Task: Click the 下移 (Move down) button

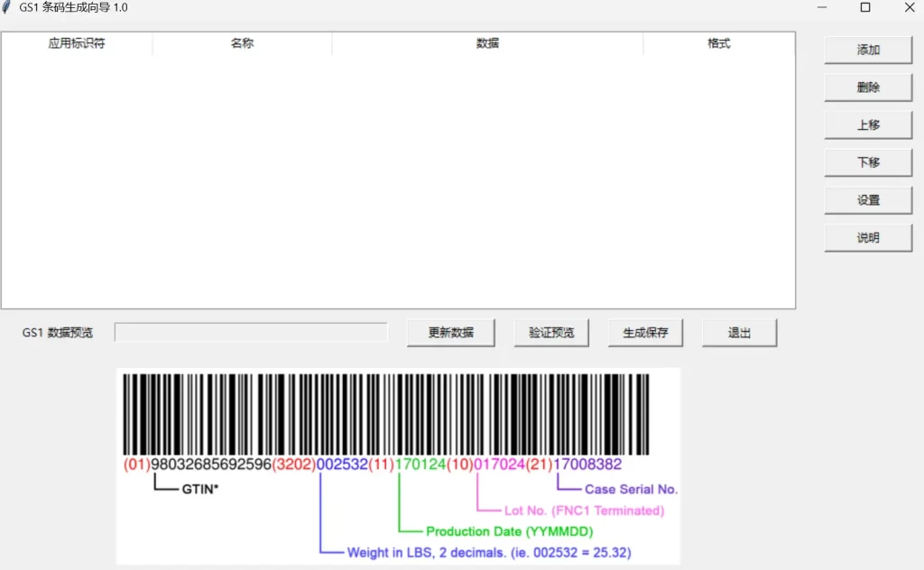Action: (868, 162)
